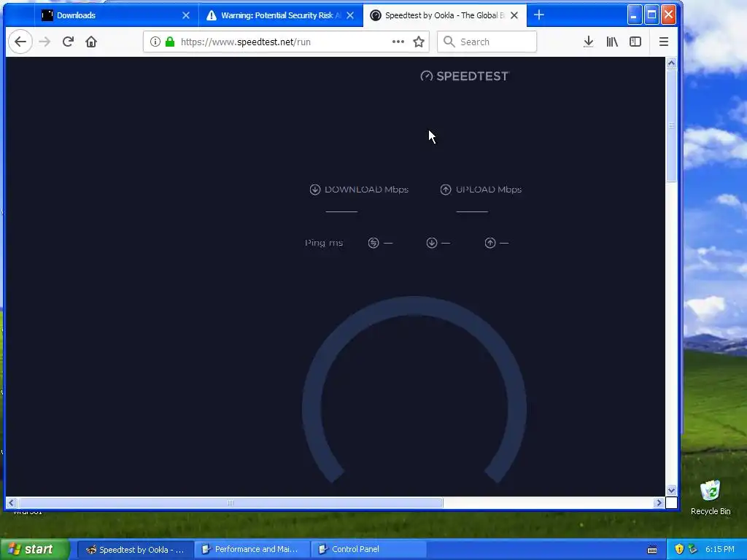747x560 pixels.
Task: Click the download ping latency icon
Action: click(432, 243)
